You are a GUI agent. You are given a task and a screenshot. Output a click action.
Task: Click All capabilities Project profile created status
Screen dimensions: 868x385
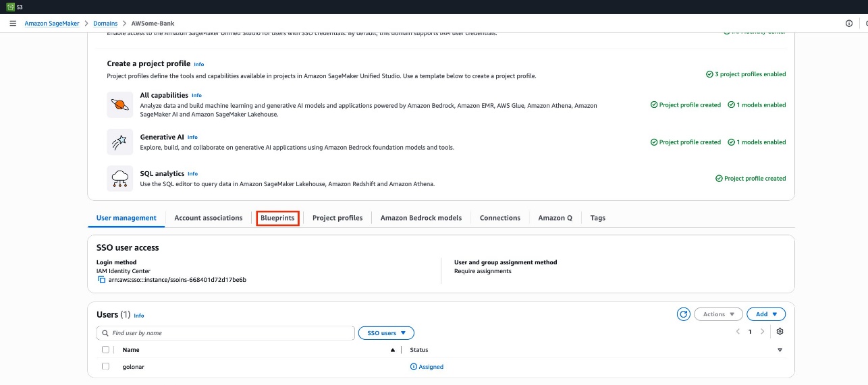(686, 105)
